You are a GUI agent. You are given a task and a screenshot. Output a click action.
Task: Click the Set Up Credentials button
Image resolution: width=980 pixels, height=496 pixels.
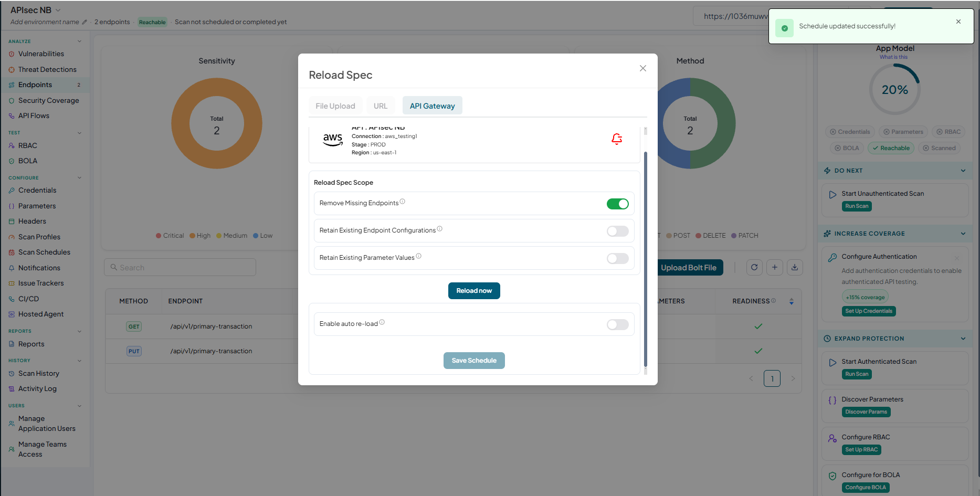tap(869, 311)
